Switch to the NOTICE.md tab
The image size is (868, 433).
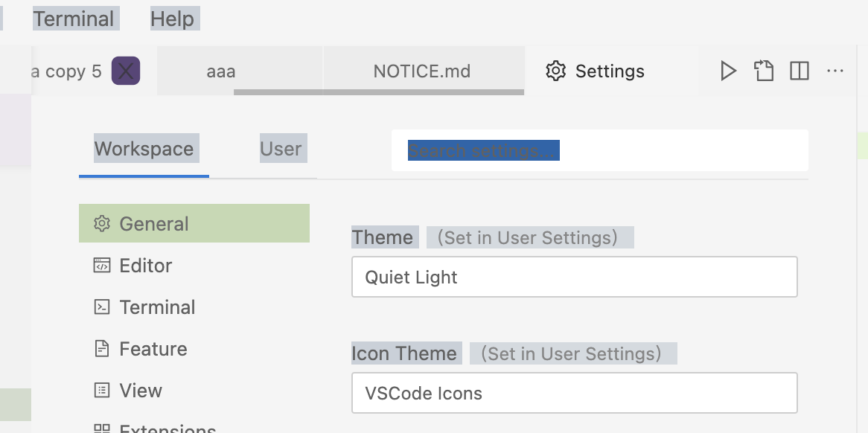[422, 71]
